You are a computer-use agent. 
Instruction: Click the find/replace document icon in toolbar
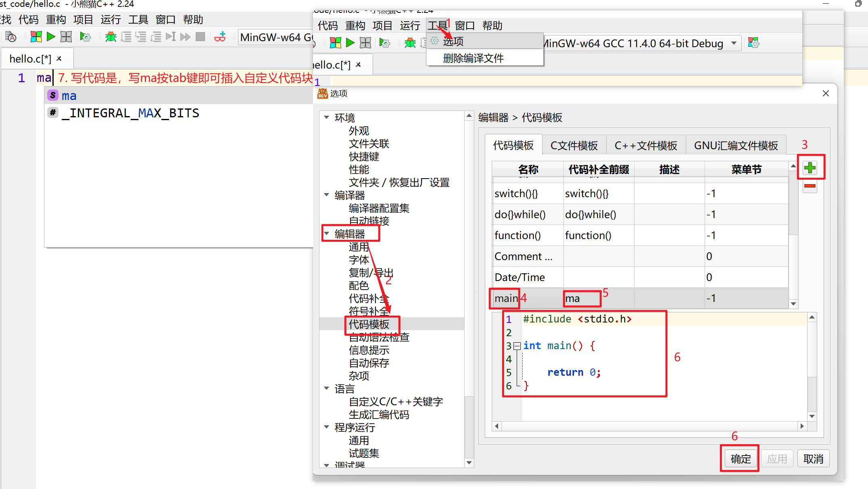[11, 37]
